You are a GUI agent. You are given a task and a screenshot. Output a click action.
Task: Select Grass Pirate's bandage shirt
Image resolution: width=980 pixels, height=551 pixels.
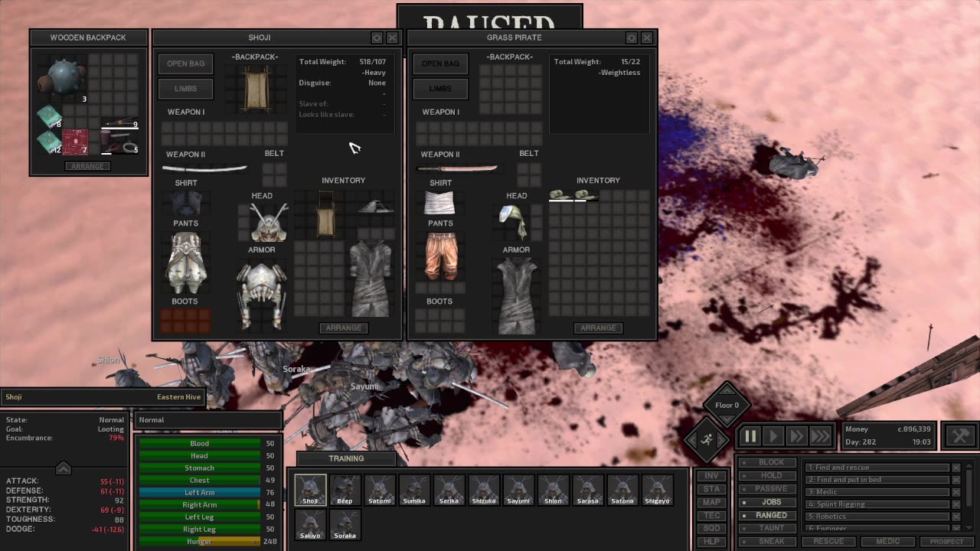pyautogui.click(x=439, y=203)
